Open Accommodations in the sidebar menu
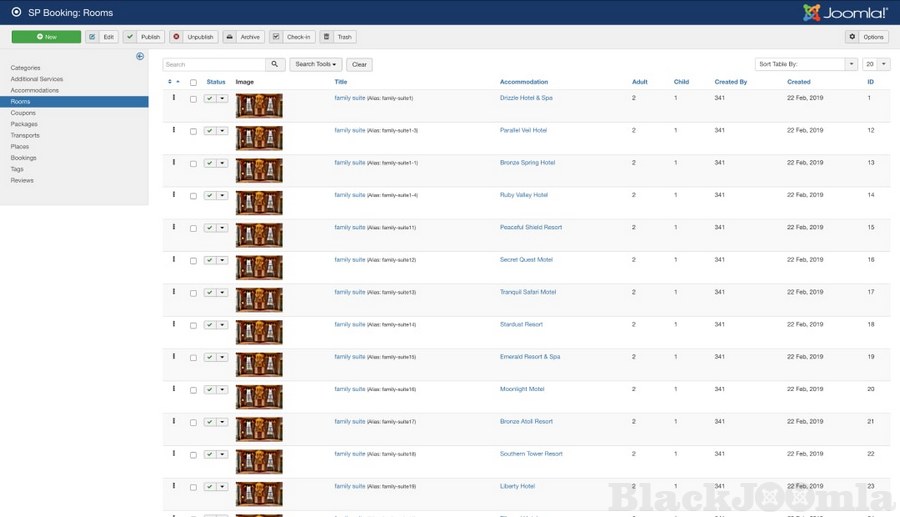 click(x=35, y=90)
